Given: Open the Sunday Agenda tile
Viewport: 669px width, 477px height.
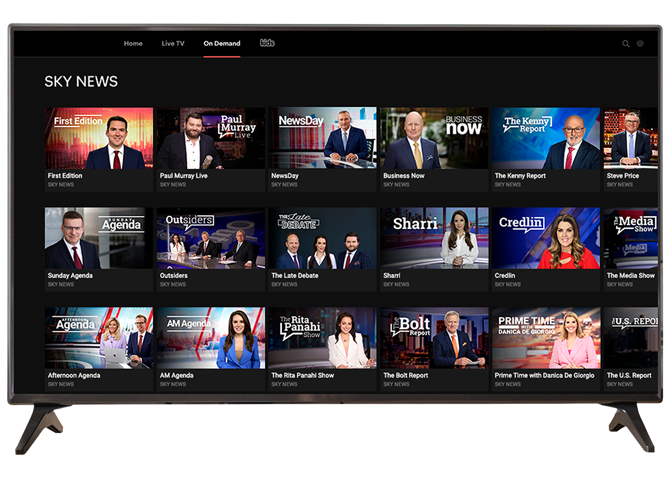Looking at the screenshot, I should click(99, 238).
